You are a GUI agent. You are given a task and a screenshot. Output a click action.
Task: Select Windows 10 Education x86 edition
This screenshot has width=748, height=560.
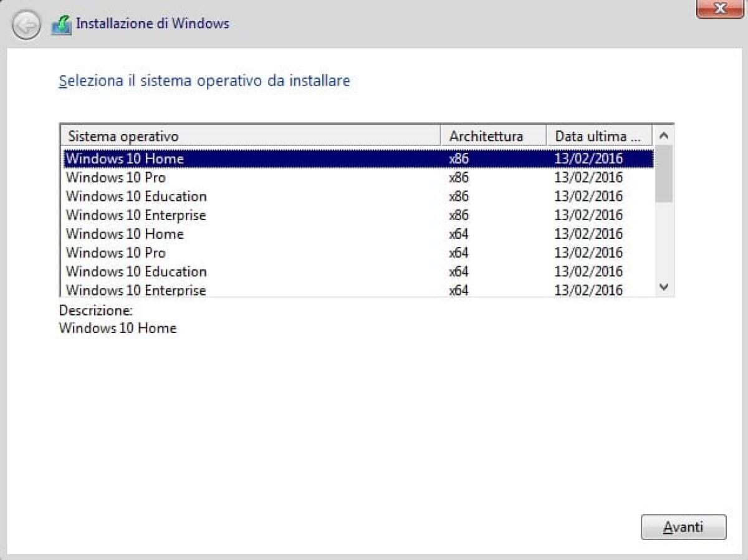point(187,196)
